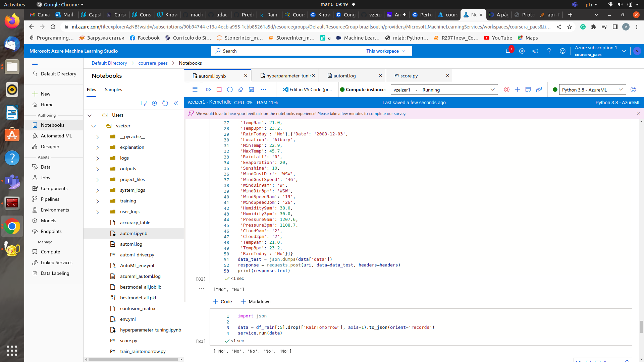Collapse the file explorer panel

coord(176,103)
